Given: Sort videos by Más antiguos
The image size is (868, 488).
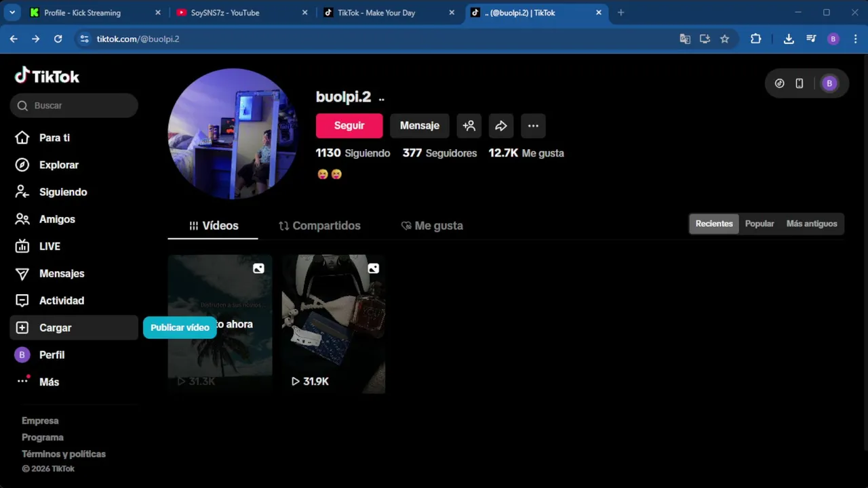Looking at the screenshot, I should coord(812,224).
